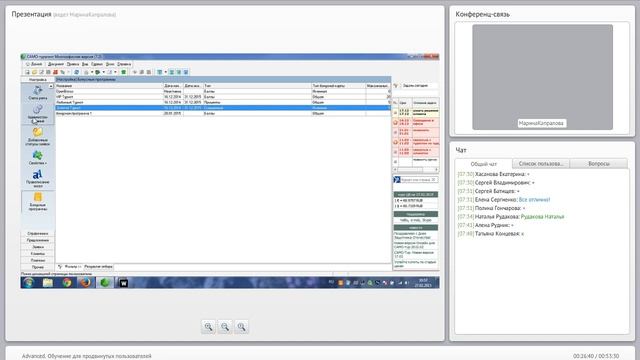Screen dimensions: 640x360
Task: Open Firefox from the taskbar
Action: coord(85,282)
